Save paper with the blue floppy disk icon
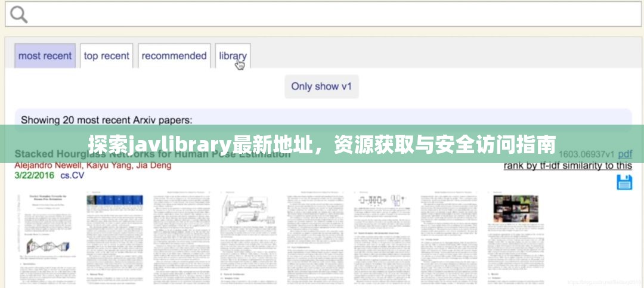The width and height of the screenshot is (644, 288). coord(624,182)
